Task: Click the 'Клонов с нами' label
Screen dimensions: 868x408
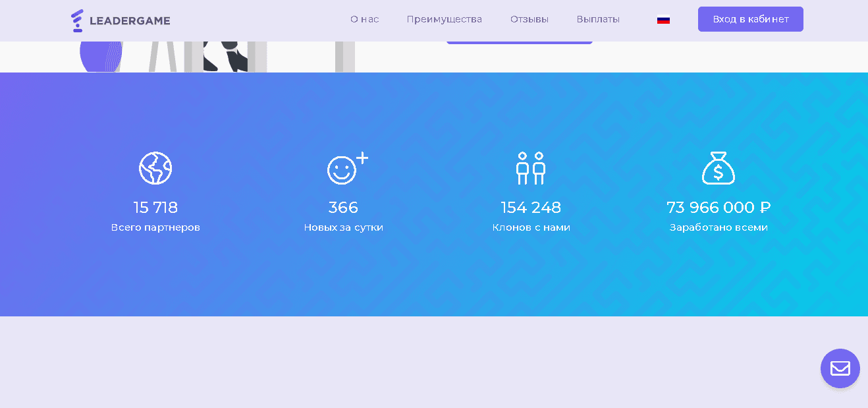Action: pyautogui.click(x=531, y=227)
